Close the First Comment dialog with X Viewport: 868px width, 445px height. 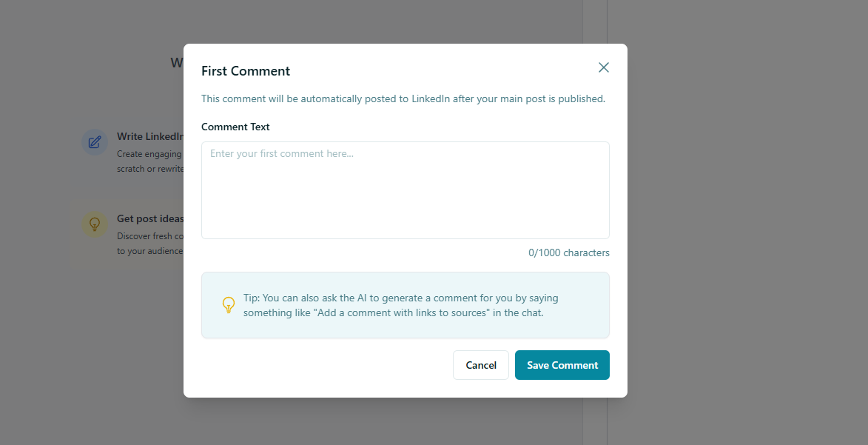[x=604, y=67]
